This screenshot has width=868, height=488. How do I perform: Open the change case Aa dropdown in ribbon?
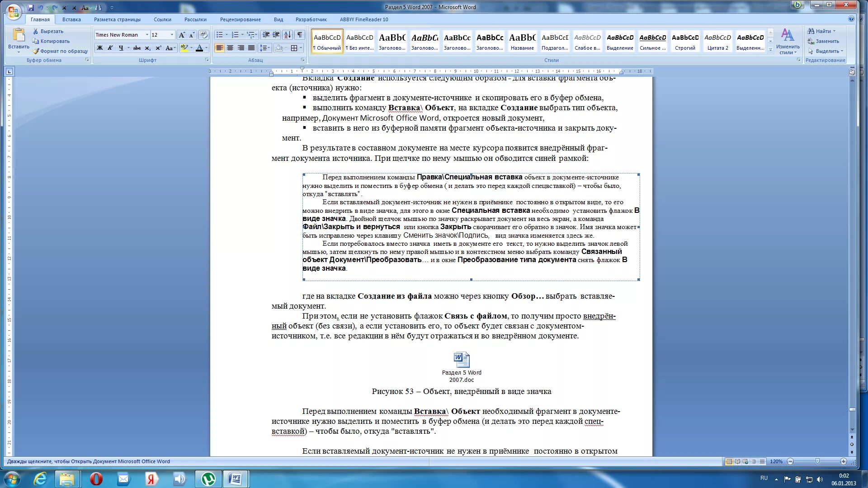tap(170, 48)
